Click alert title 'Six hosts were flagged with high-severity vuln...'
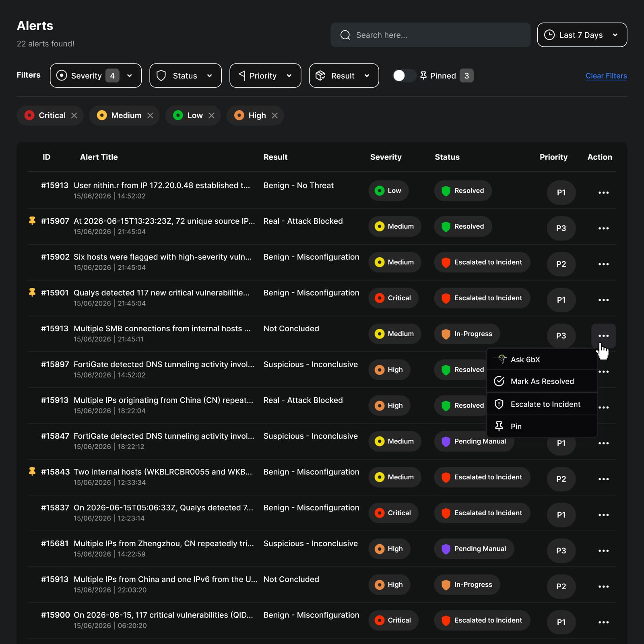Viewport: 644px width, 644px height. click(163, 257)
